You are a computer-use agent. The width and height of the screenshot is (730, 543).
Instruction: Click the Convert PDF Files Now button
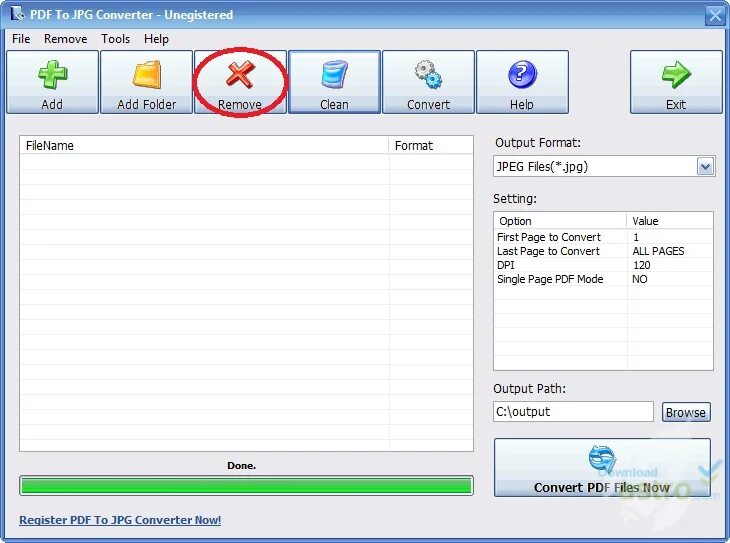602,468
